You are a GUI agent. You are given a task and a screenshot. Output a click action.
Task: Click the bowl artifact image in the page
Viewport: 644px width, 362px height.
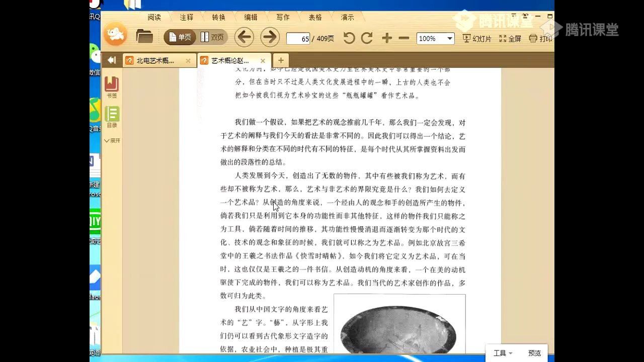pos(399,324)
